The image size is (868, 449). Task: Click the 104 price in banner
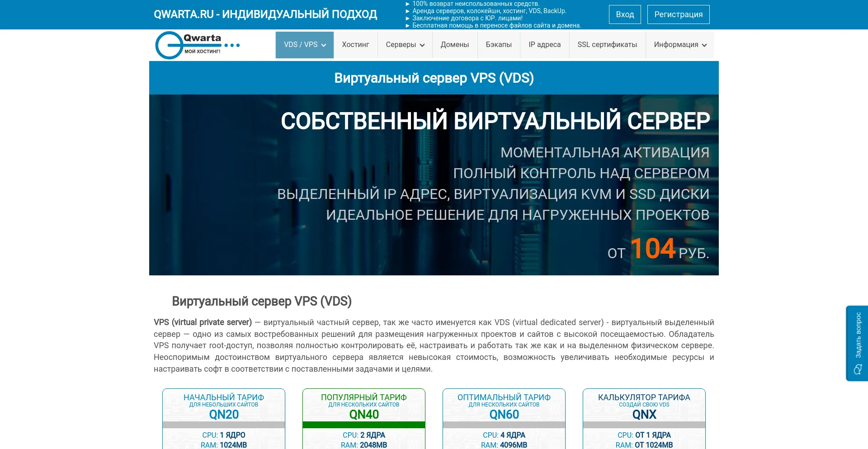(x=653, y=248)
